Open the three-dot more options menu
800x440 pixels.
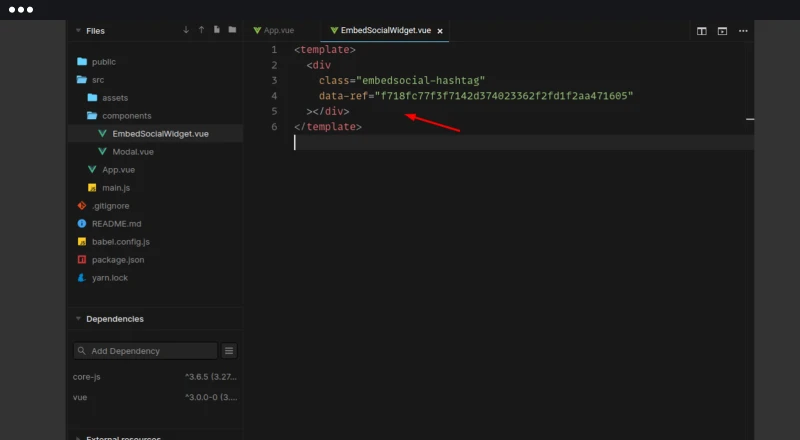point(743,31)
